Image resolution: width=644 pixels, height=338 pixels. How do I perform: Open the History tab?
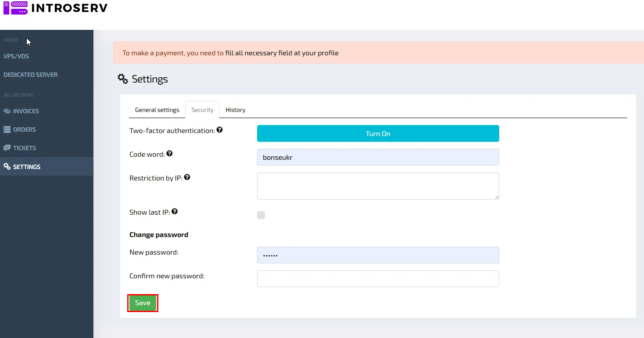click(x=235, y=110)
